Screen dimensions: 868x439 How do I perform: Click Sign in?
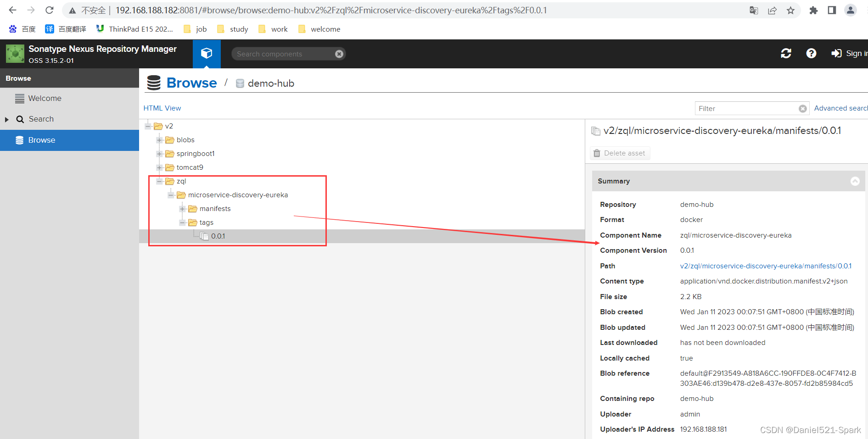[x=849, y=54]
